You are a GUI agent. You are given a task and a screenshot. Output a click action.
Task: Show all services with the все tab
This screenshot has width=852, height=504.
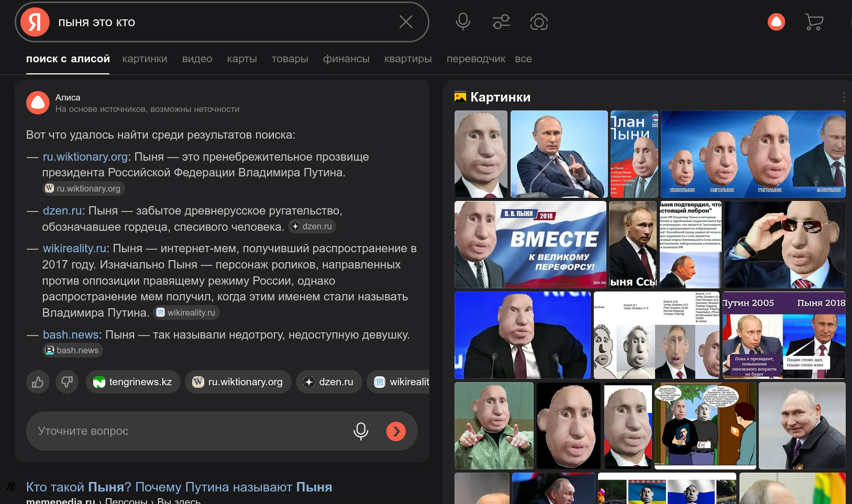523,59
